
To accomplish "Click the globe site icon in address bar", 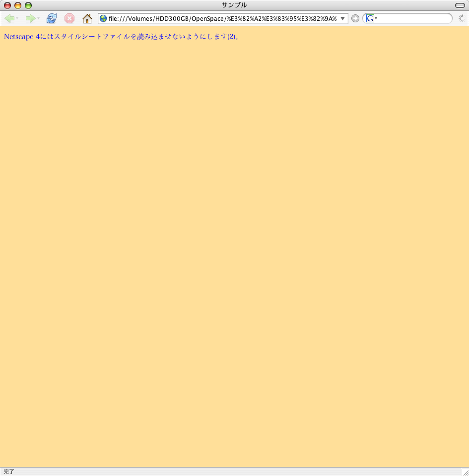I will click(103, 18).
